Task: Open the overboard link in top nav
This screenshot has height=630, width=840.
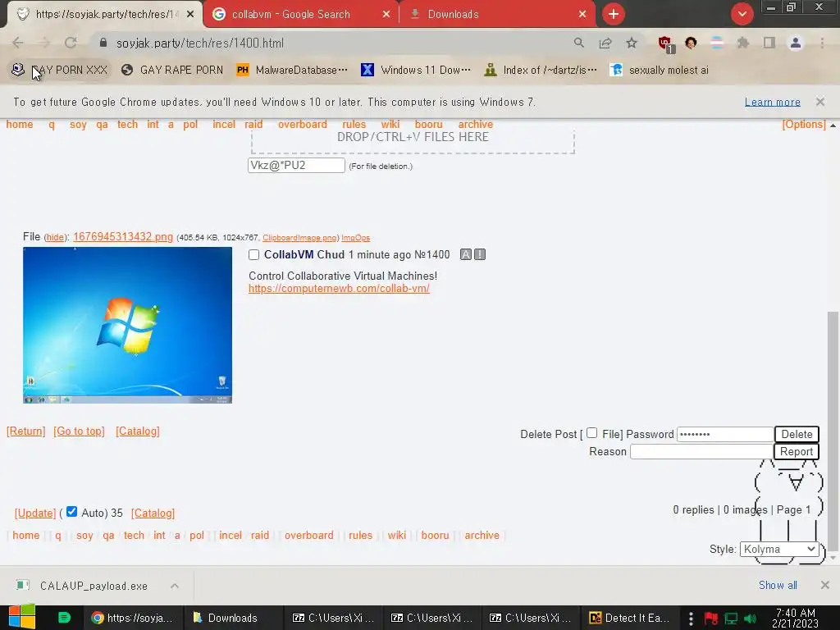Action: pyautogui.click(x=302, y=125)
